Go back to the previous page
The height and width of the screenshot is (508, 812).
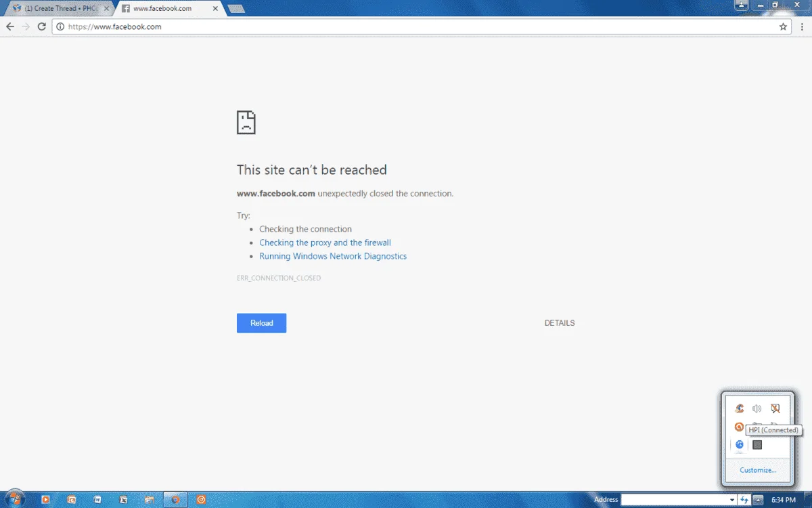(x=10, y=26)
